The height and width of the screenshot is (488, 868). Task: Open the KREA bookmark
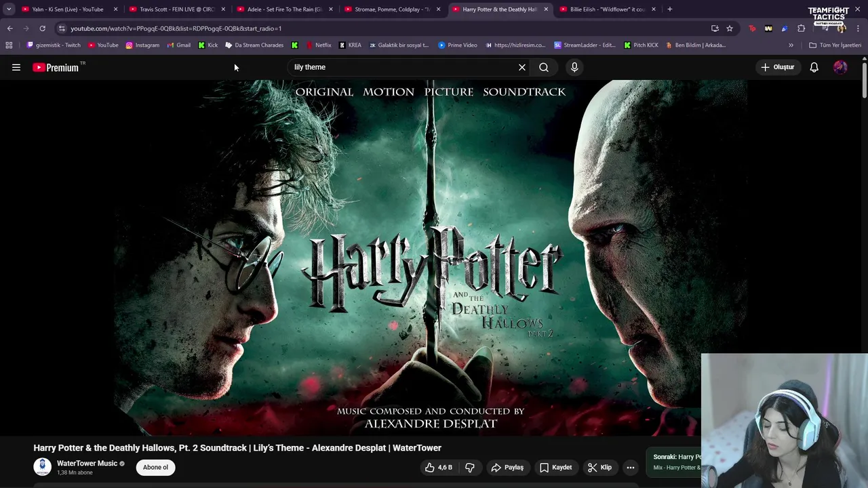(x=350, y=45)
